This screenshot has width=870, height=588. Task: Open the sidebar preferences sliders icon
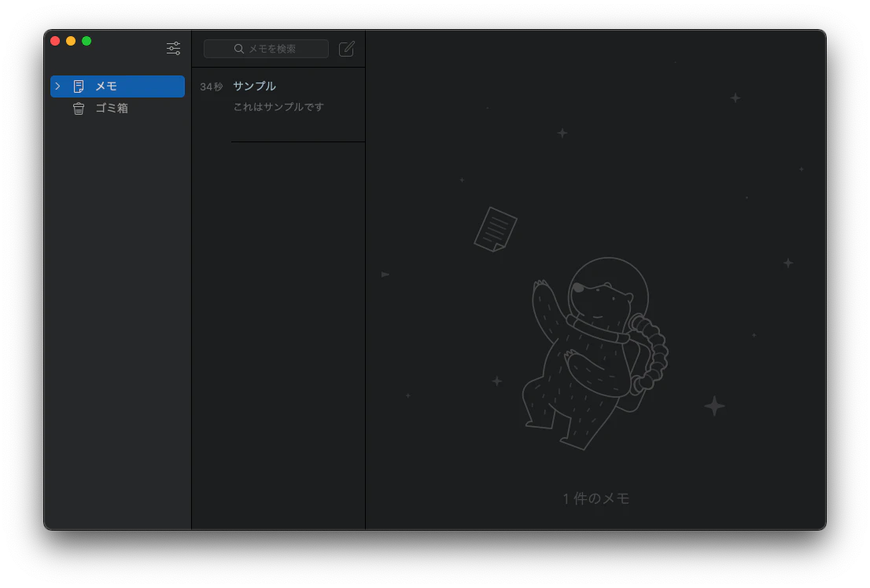coord(173,48)
